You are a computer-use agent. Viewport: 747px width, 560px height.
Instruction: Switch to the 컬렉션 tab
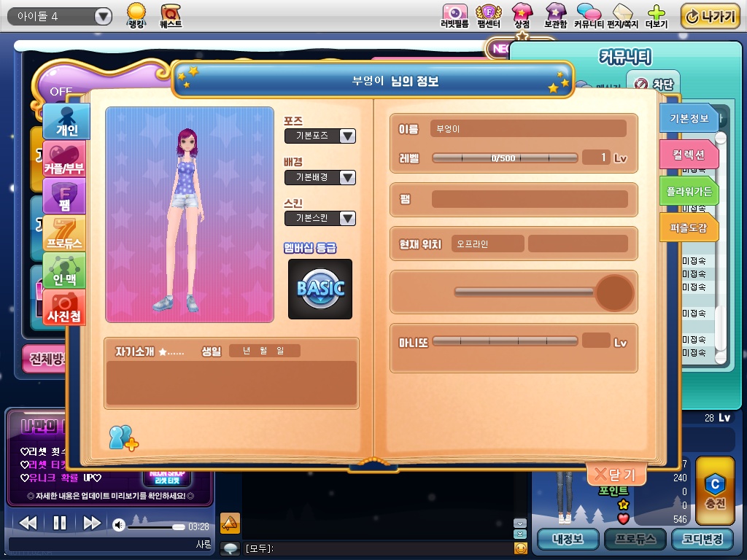tap(689, 155)
